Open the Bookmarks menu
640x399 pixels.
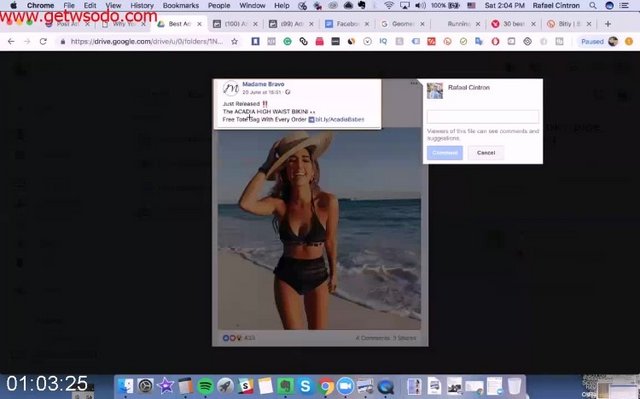[x=181, y=6]
